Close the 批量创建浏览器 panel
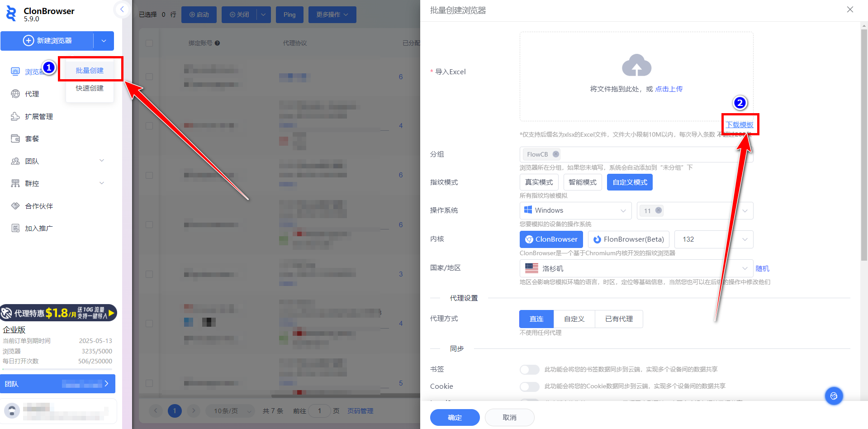This screenshot has width=868, height=429. (x=850, y=10)
